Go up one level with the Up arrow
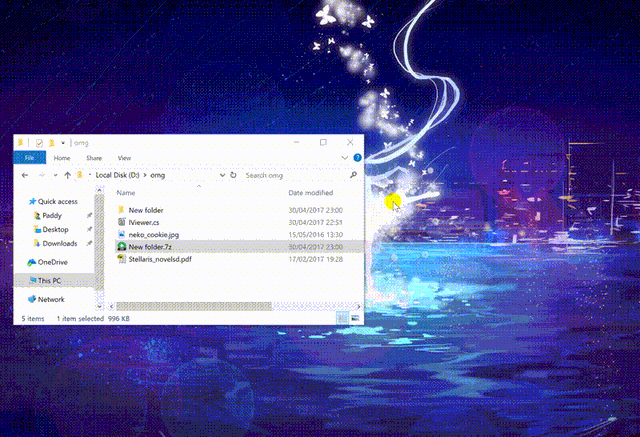Viewport: 640px width, 437px height. [x=67, y=175]
